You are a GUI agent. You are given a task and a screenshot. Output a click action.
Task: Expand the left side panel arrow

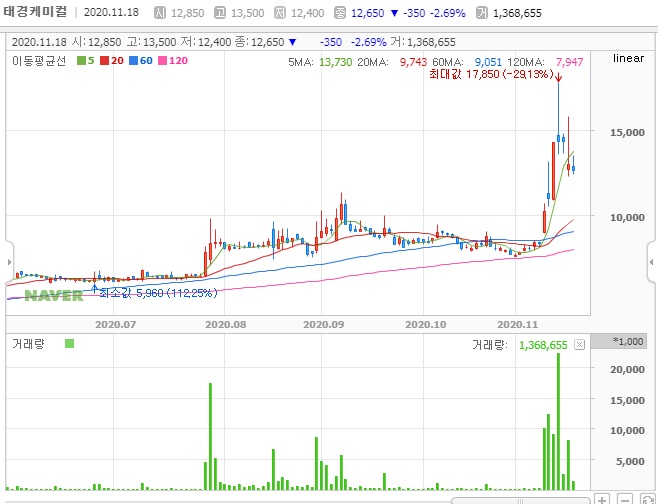9,262
